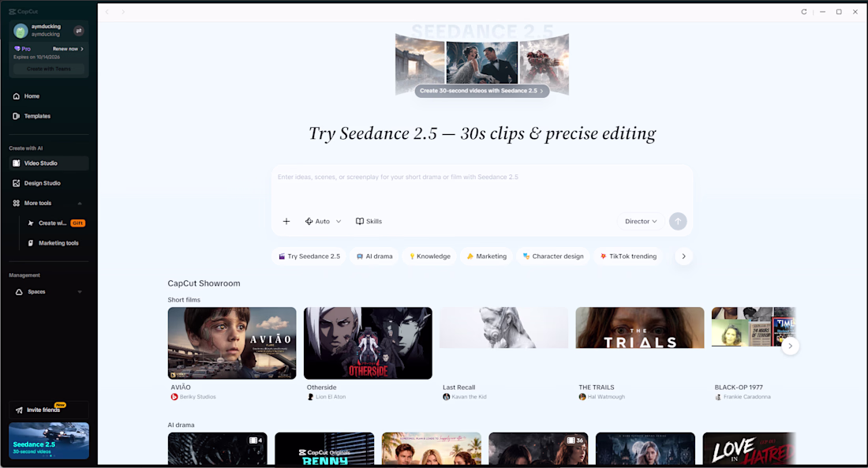Click the account switch icon beside aymducking
868x468 pixels.
79,31
